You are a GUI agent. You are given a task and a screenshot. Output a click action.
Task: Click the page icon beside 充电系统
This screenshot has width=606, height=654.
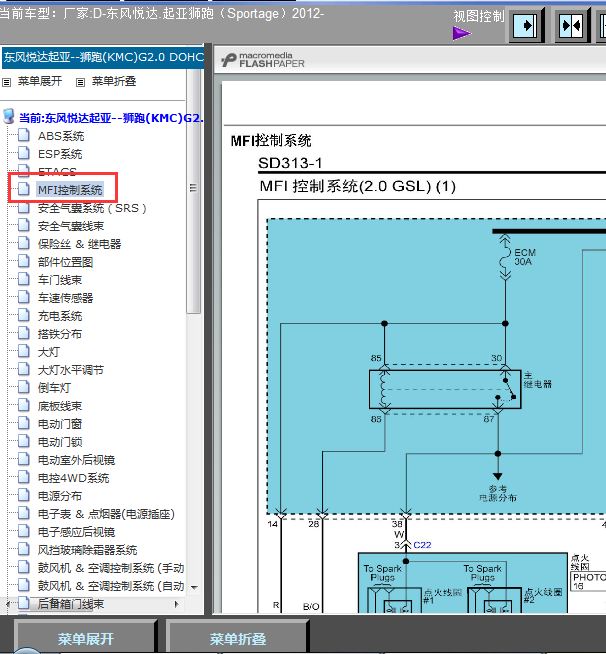(x=24, y=315)
